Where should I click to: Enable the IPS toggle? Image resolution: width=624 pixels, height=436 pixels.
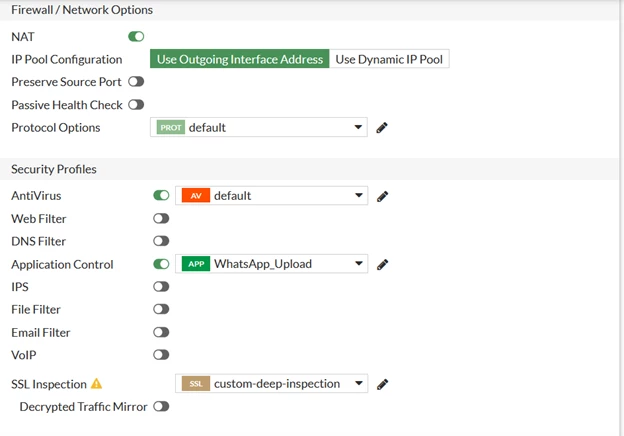pyautogui.click(x=161, y=286)
